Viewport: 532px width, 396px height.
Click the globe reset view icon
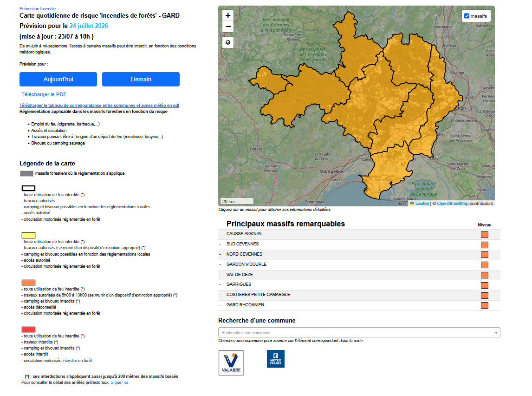[x=228, y=42]
